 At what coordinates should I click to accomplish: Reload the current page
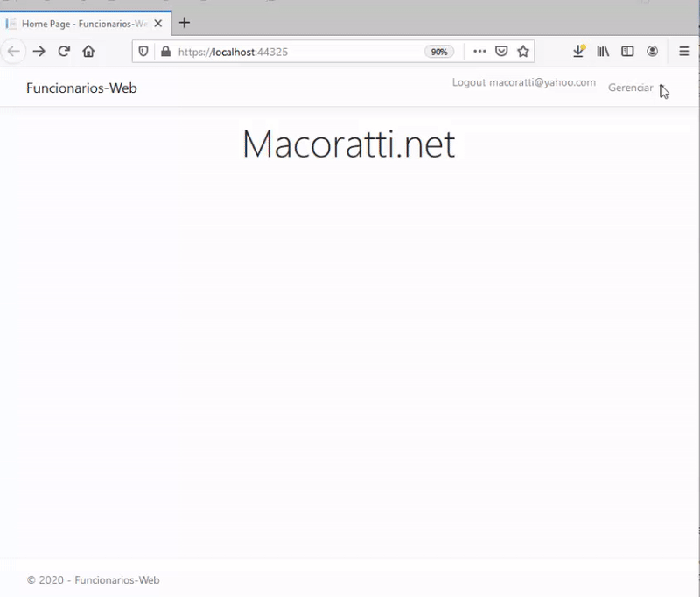click(x=64, y=52)
